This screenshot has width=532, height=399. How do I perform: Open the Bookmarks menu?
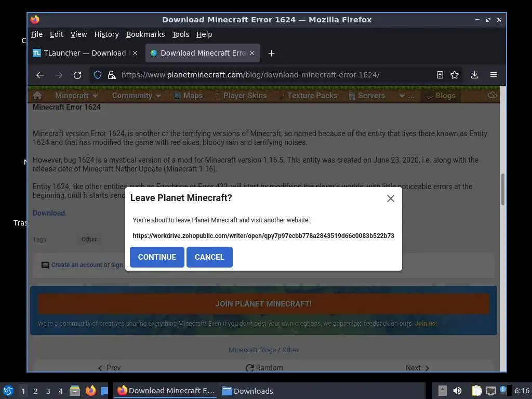[x=145, y=34]
